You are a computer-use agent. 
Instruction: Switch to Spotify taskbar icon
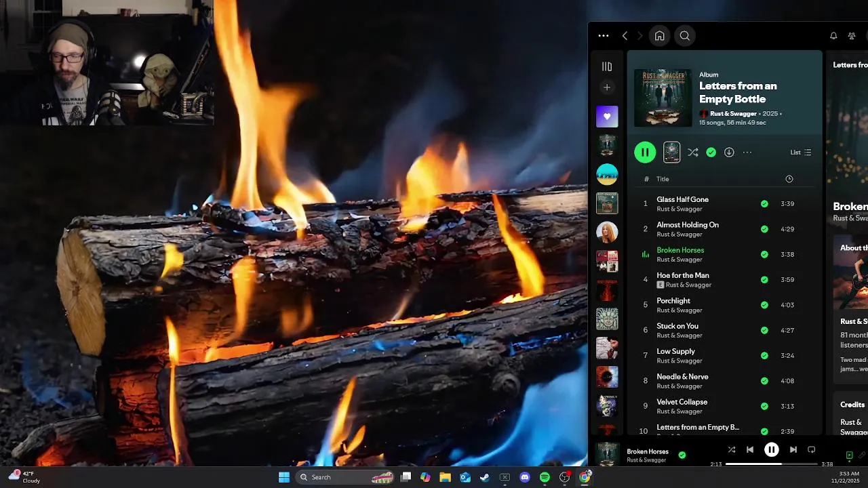545,477
